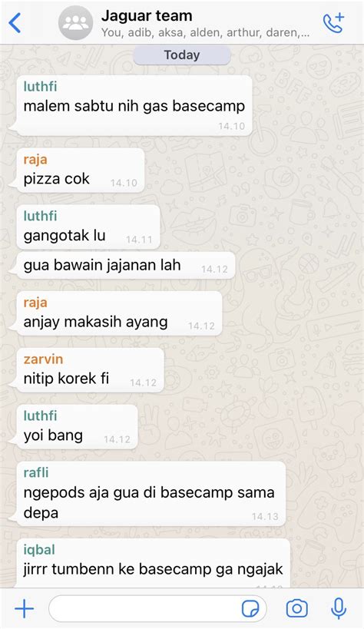Tap the group members list subtitle
The width and height of the screenshot is (364, 629).
(x=205, y=32)
